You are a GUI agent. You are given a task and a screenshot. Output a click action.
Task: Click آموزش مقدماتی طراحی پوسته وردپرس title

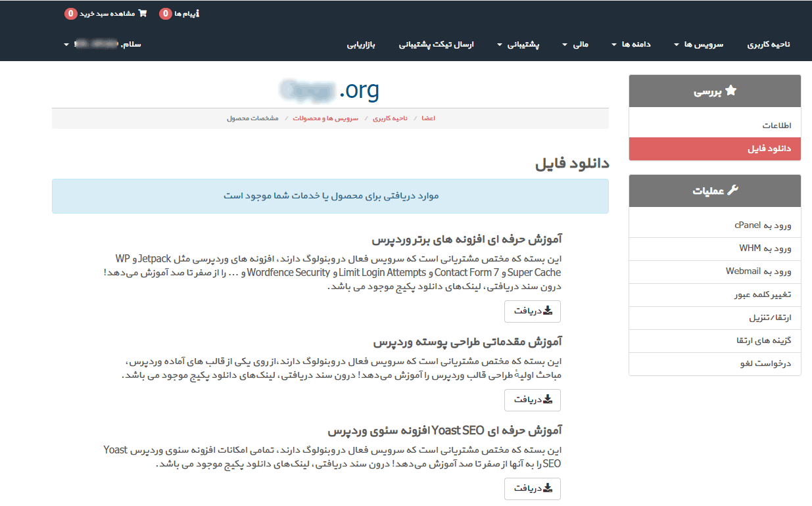pyautogui.click(x=468, y=342)
